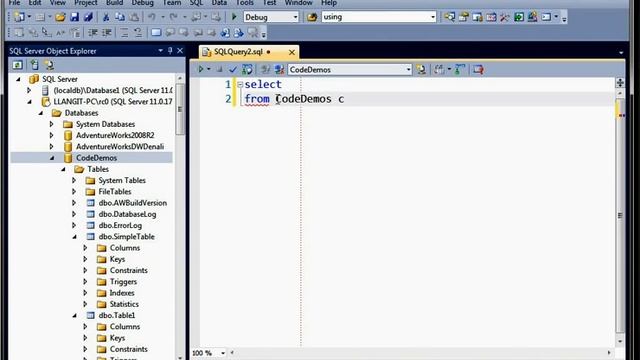
Task: Click the Open File folder icon
Action: (60, 17)
